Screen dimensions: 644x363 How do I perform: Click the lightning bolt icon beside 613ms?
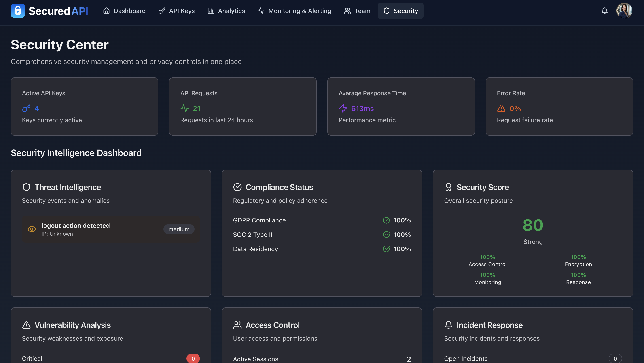343,108
